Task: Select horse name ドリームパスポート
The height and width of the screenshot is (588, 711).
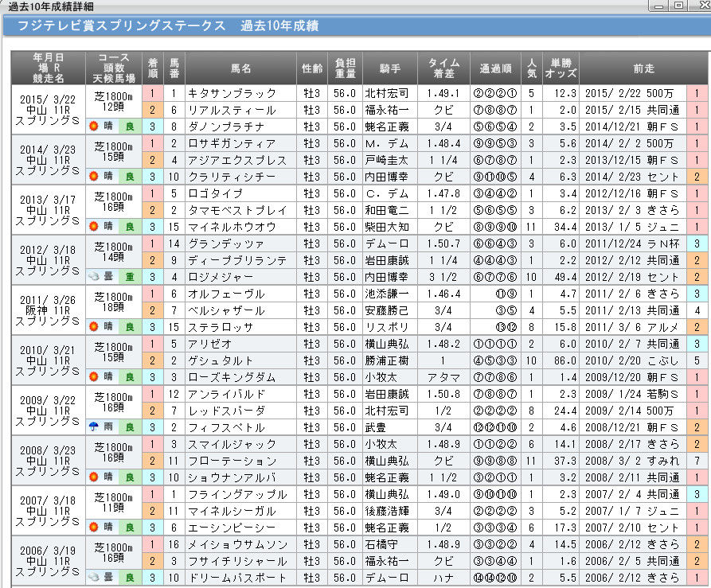Action: [x=237, y=578]
